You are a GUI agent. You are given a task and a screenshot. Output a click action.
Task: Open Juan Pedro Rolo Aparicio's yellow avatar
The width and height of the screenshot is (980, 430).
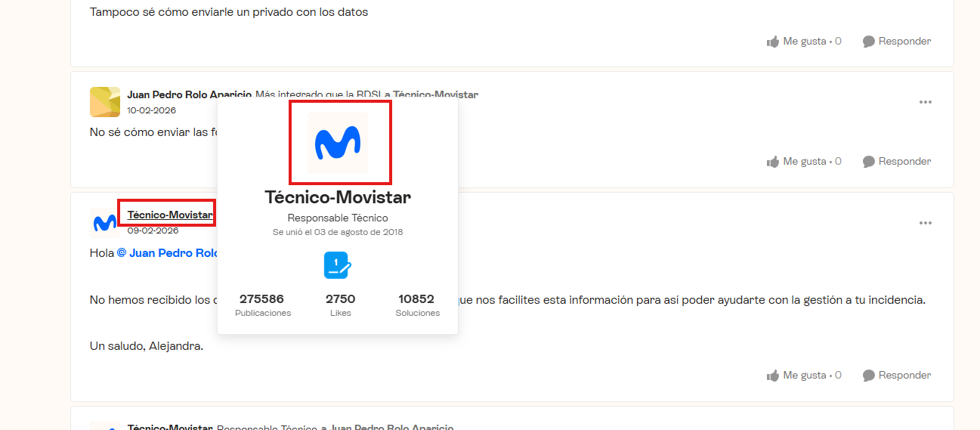click(104, 102)
